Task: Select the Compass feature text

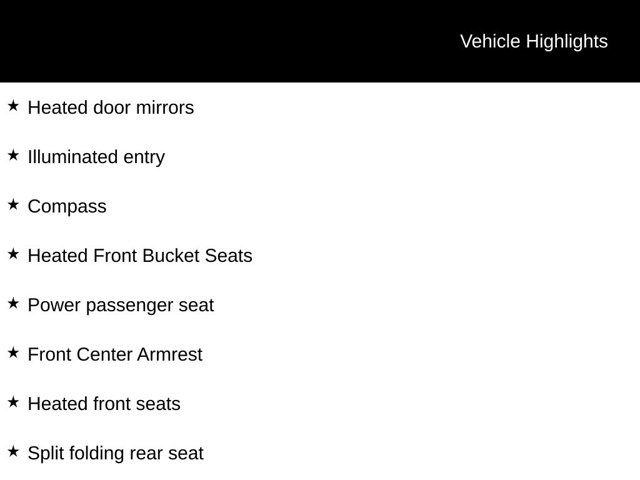Action: [67, 207]
